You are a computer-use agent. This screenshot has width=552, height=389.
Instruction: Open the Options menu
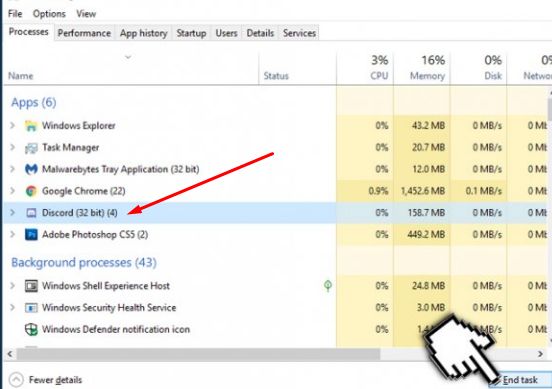(49, 14)
